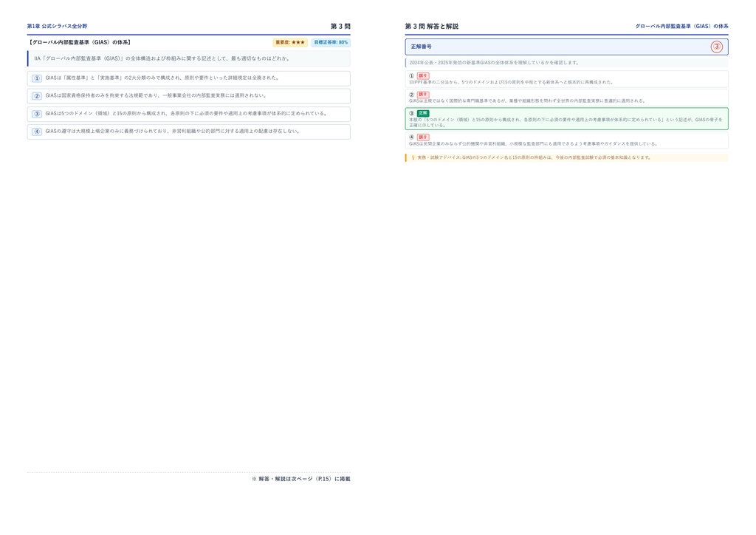Click the ② number badge of the second answer choice
This screenshot has width=756, height=535.
37,96
